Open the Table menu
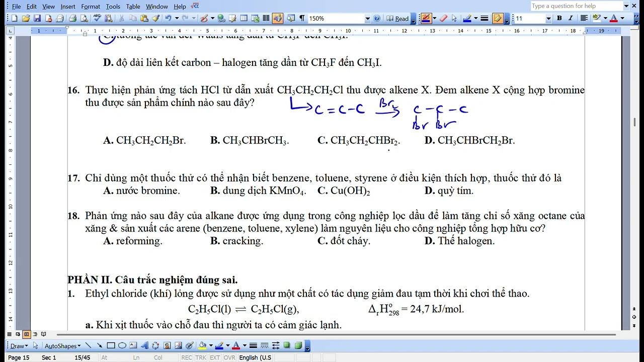This screenshot has width=644, height=362. click(133, 7)
